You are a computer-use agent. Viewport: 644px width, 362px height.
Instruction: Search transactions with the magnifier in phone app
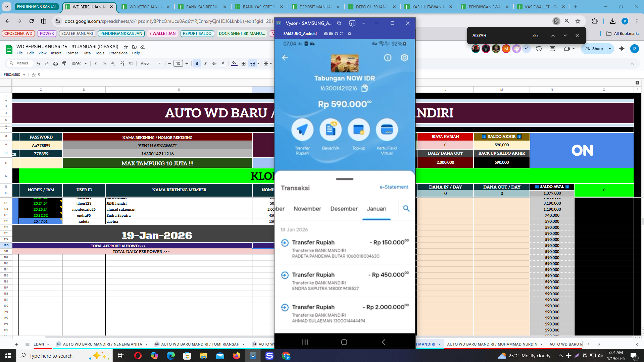tap(406, 209)
